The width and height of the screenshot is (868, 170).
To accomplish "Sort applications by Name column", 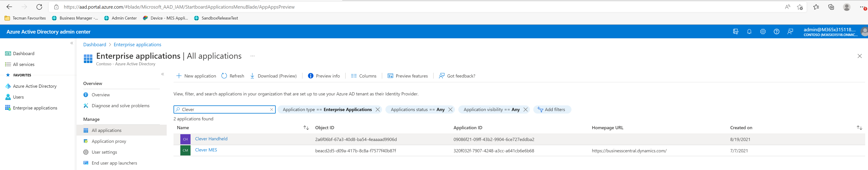I will click(x=306, y=128).
